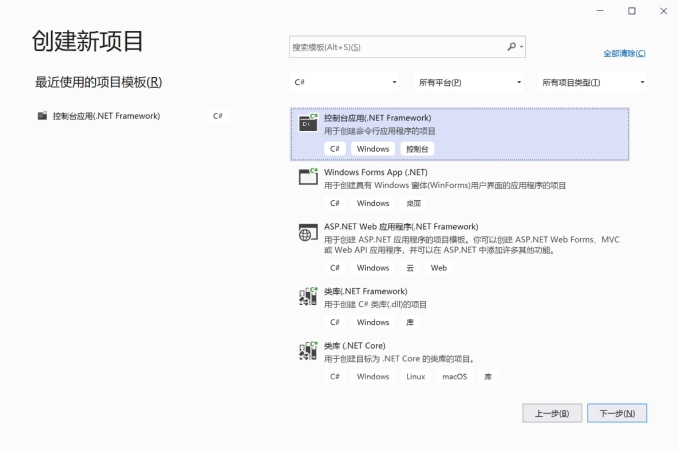
Task: Click the search magnifier icon
Action: pyautogui.click(x=511, y=46)
